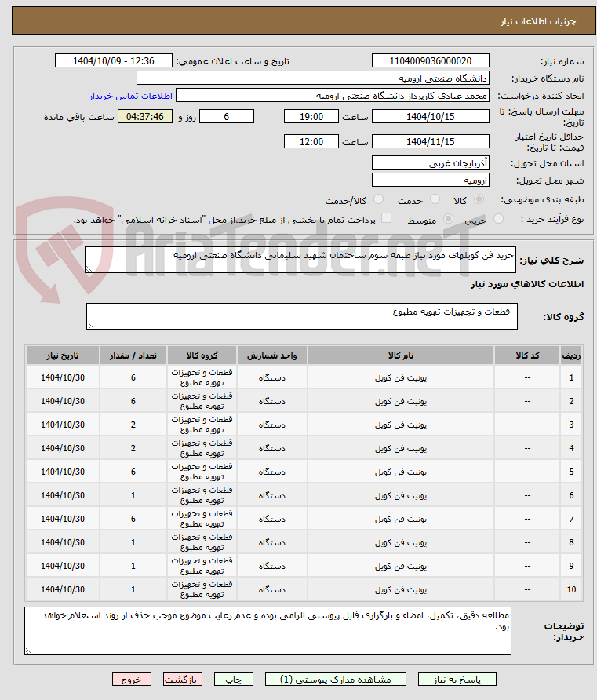Select the کالا radio button

click(x=479, y=199)
